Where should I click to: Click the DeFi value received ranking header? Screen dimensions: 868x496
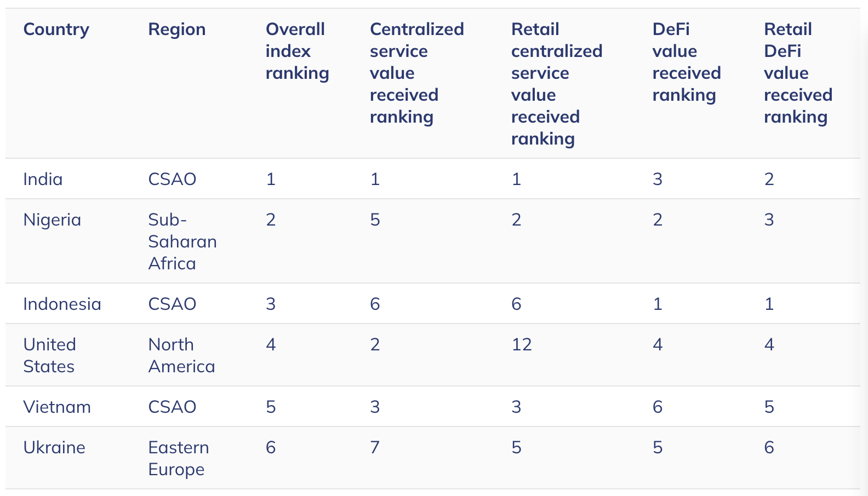pyautogui.click(x=686, y=62)
